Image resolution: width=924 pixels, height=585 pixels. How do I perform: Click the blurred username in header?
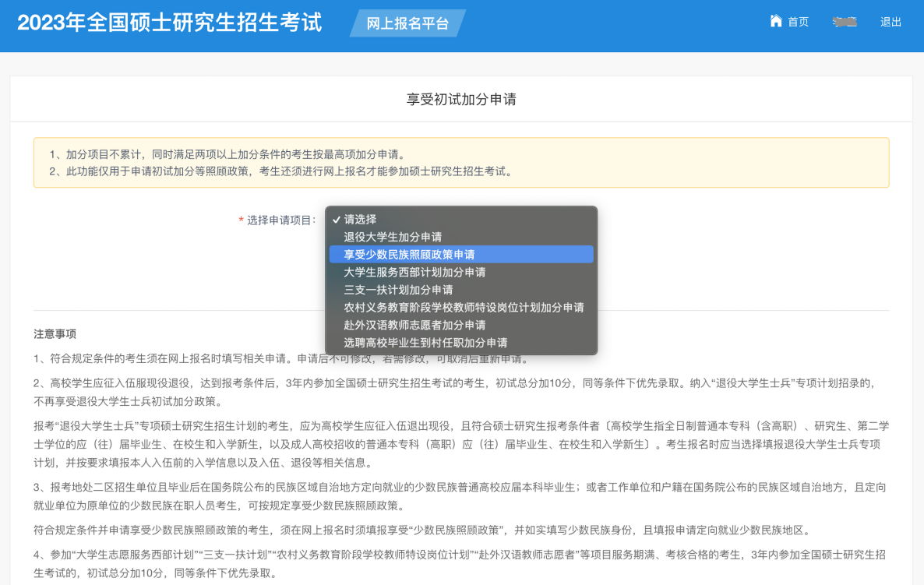coord(845,22)
